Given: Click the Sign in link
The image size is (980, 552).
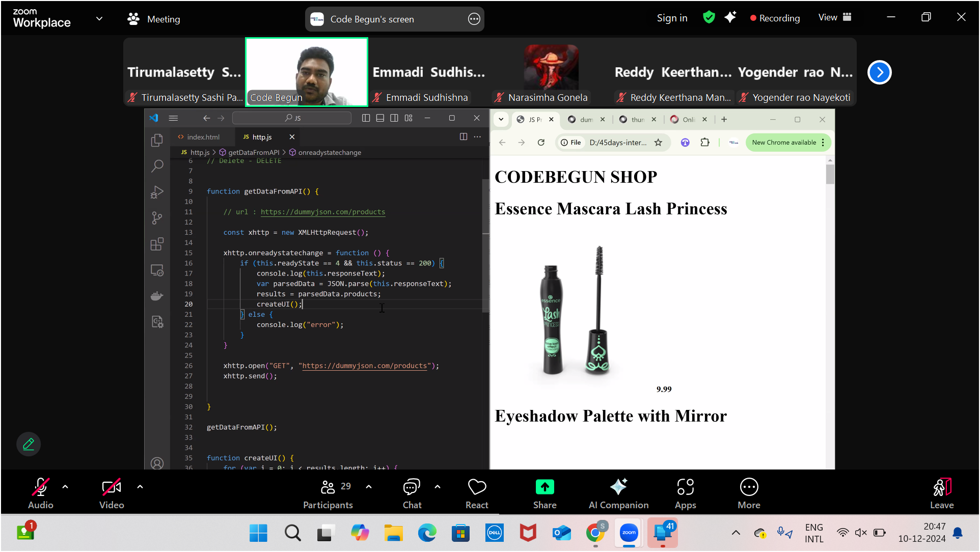Looking at the screenshot, I should tap(672, 18).
